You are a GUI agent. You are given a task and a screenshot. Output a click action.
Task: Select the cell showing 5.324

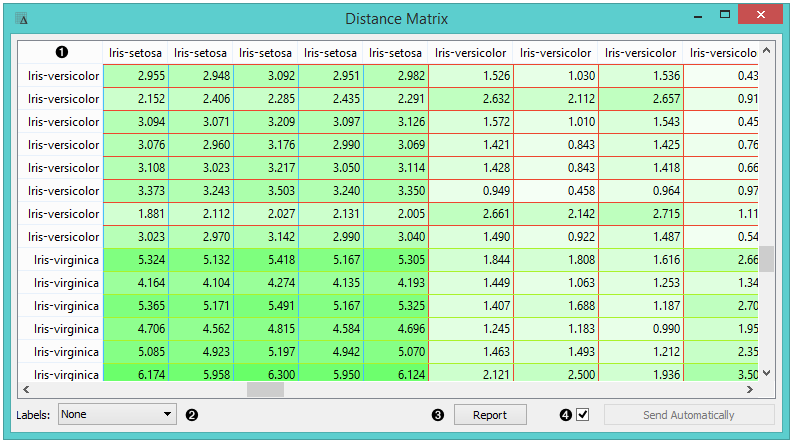point(136,260)
